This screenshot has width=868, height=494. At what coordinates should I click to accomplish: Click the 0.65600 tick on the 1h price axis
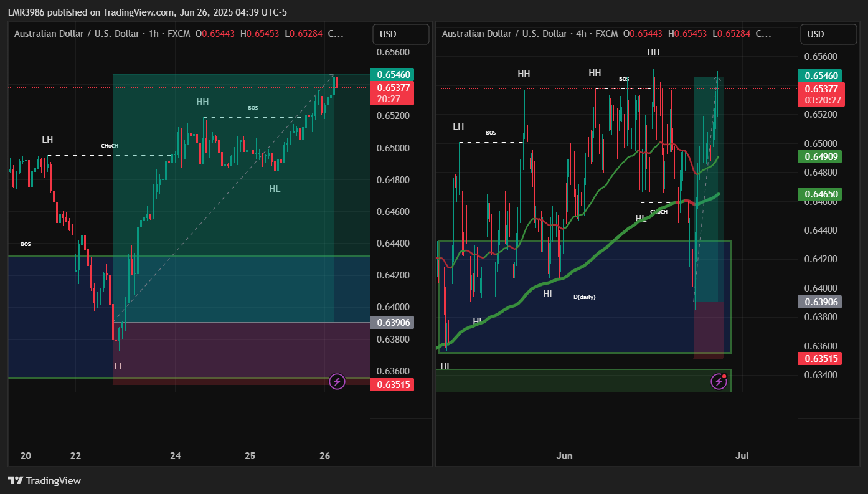(x=393, y=52)
